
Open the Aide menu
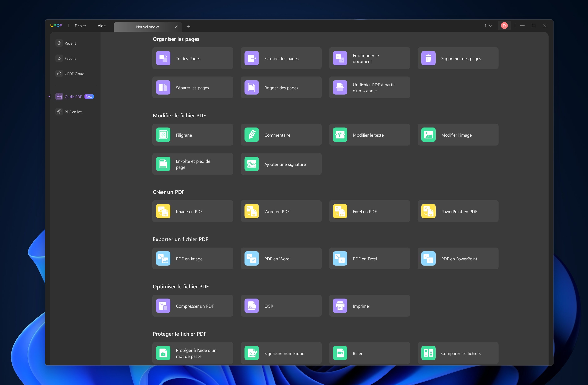click(x=101, y=26)
